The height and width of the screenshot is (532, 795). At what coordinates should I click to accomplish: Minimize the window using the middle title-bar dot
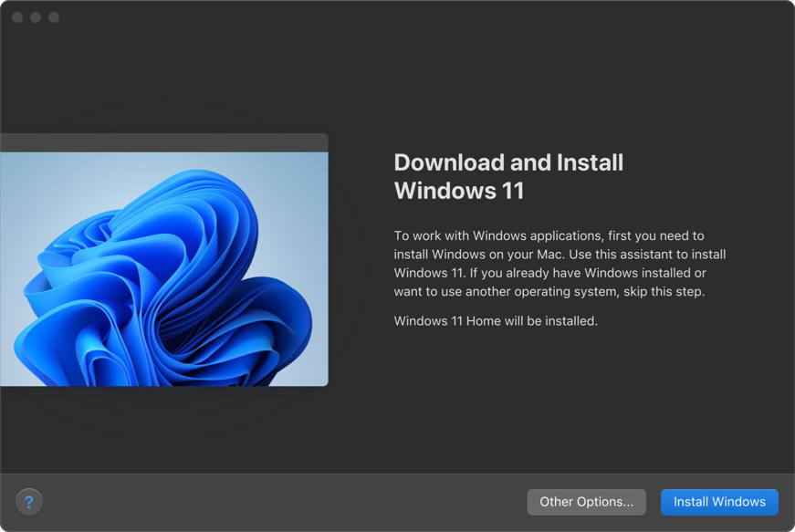(36, 17)
